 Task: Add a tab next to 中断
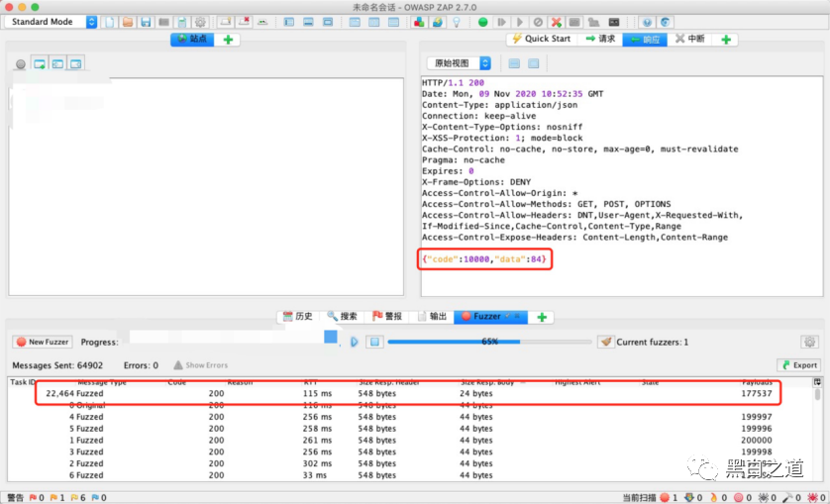(726, 40)
